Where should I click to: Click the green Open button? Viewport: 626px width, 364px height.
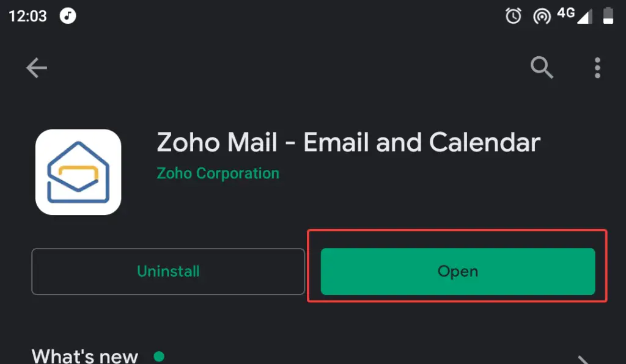point(458,272)
